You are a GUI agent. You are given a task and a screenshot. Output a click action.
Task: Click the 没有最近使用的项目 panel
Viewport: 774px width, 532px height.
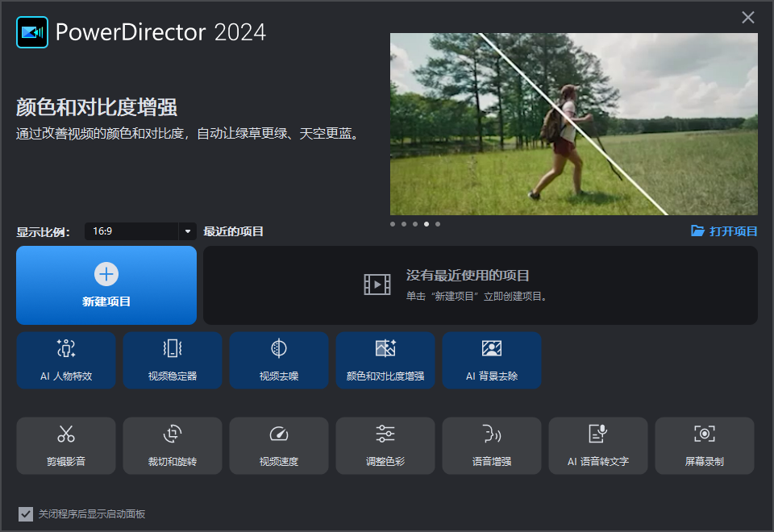484,285
